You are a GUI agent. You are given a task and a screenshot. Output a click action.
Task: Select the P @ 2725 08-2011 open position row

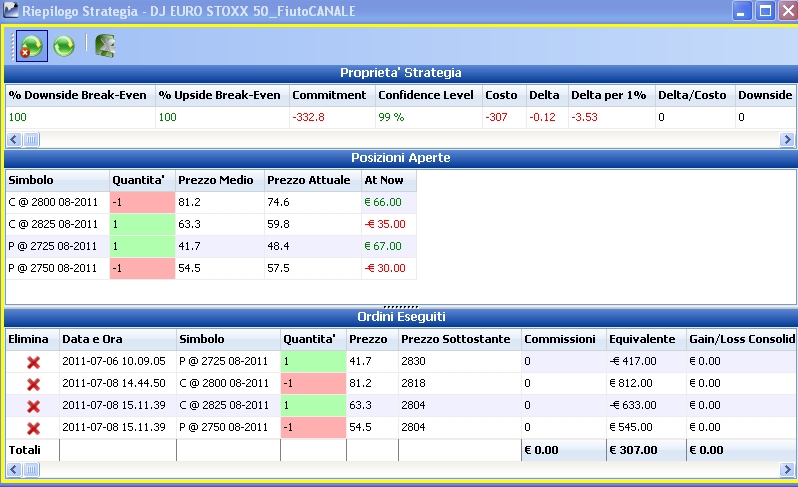[x=211, y=246]
